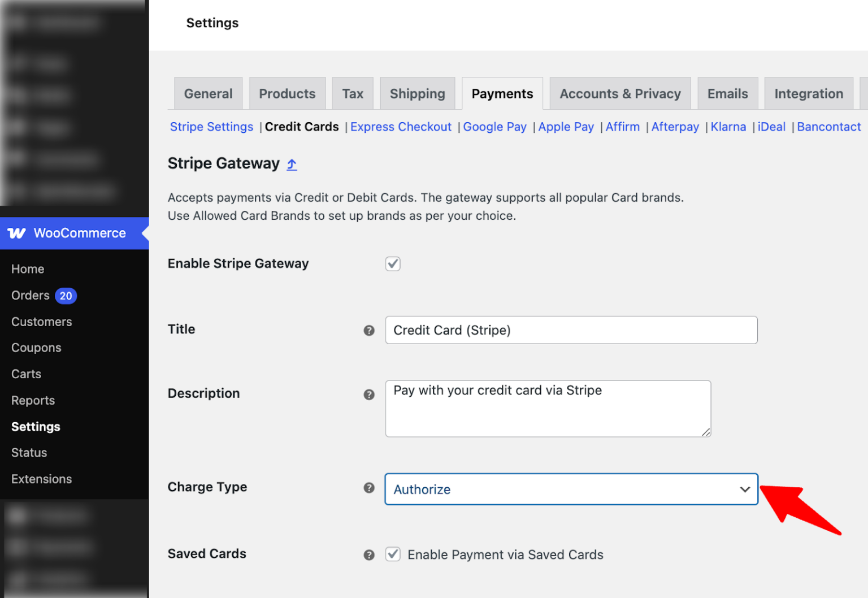Disable Enable Payment via Saved Cards
Screen dimensions: 868x598
[x=393, y=554]
